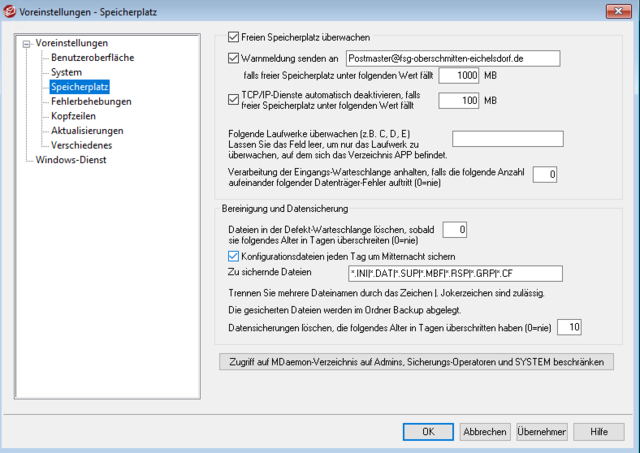Close the Voreinstellungen dialog window

[620, 10]
